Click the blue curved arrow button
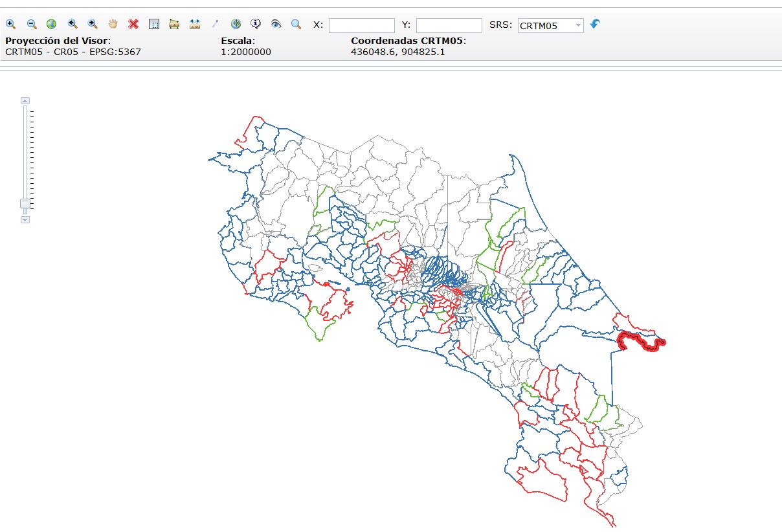The image size is (782, 532). 595,24
